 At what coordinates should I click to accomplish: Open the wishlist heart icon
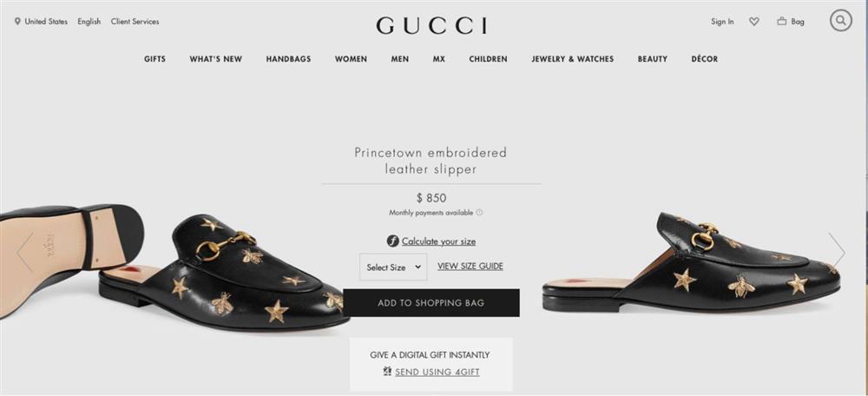754,22
